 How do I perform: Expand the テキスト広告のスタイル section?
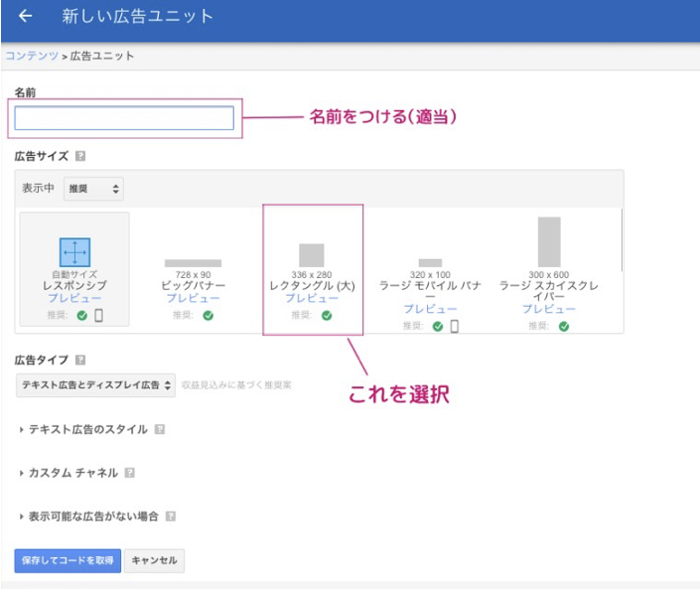point(87,430)
